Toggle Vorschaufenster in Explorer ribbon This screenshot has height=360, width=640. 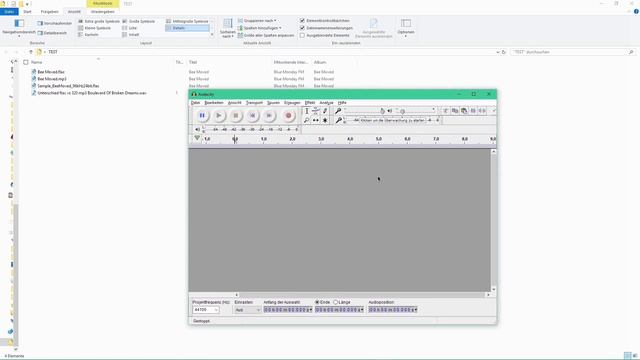pos(55,23)
